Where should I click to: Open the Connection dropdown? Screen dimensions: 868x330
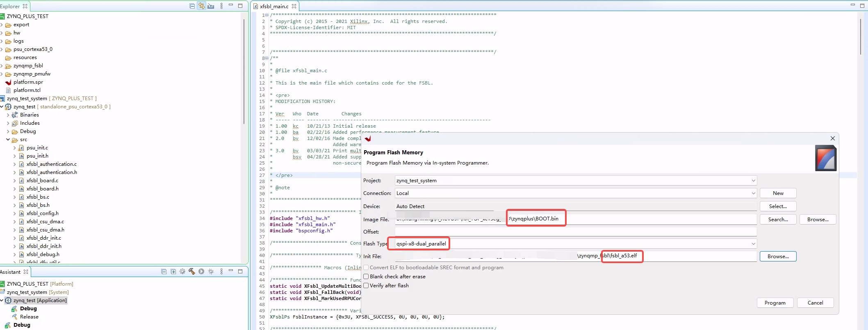click(x=753, y=193)
